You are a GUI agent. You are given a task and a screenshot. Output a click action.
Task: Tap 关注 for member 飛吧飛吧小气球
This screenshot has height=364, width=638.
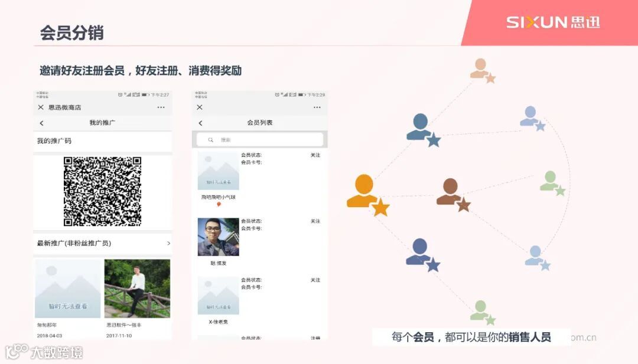[315, 155]
